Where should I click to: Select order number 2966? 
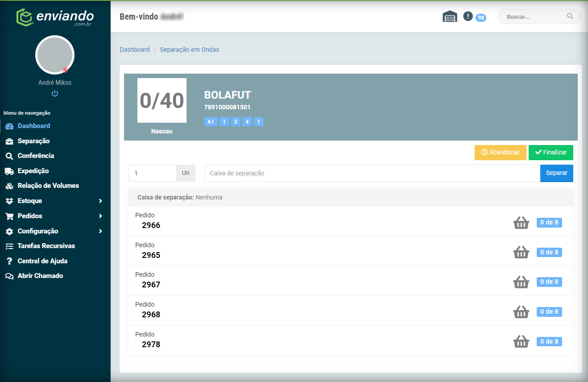coord(151,225)
